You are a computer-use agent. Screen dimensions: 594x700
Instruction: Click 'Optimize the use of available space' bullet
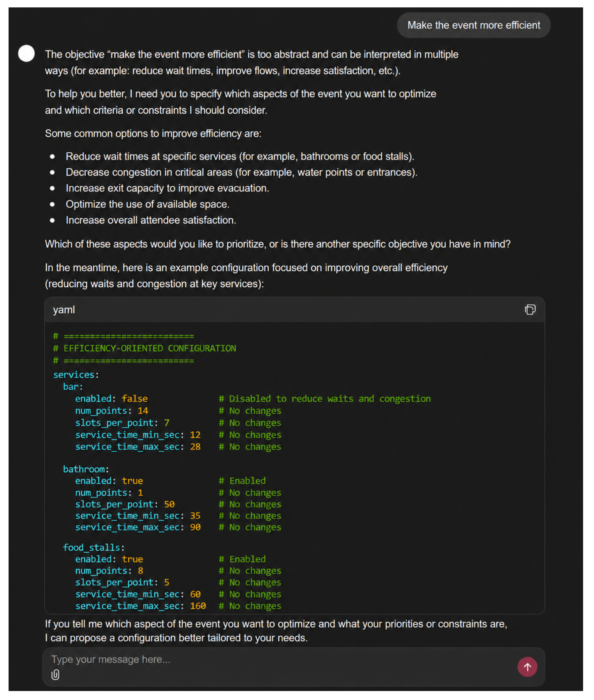point(148,204)
